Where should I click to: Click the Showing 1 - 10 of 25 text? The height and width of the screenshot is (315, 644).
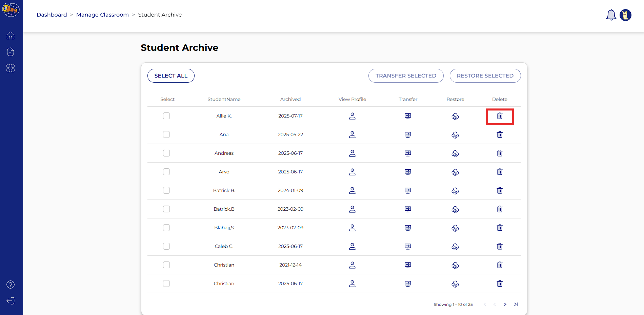click(453, 304)
